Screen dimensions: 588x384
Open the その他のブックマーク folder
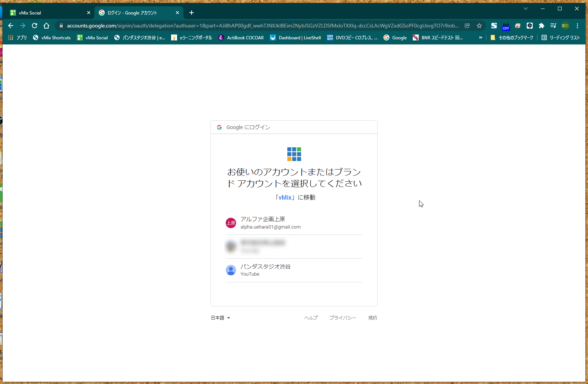(512, 37)
